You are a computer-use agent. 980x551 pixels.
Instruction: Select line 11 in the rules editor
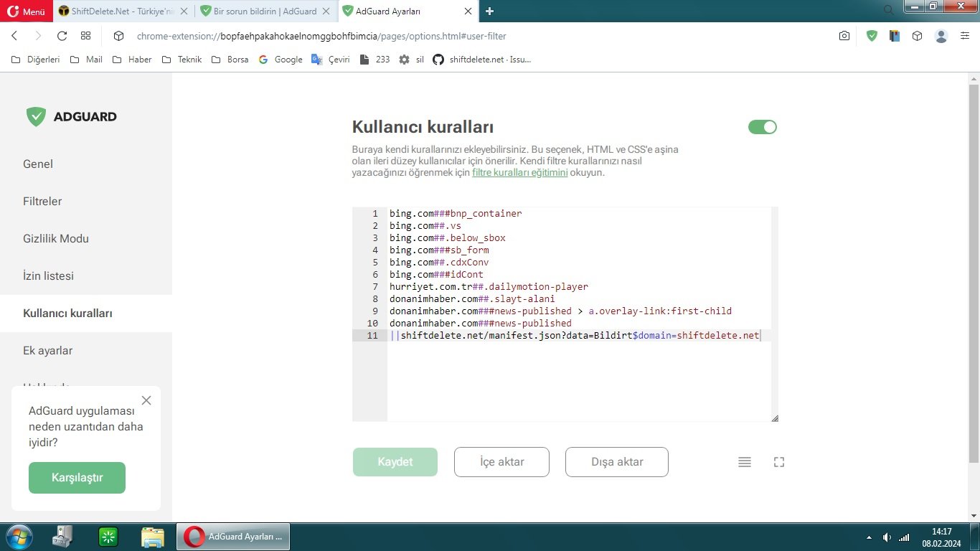tap(574, 335)
